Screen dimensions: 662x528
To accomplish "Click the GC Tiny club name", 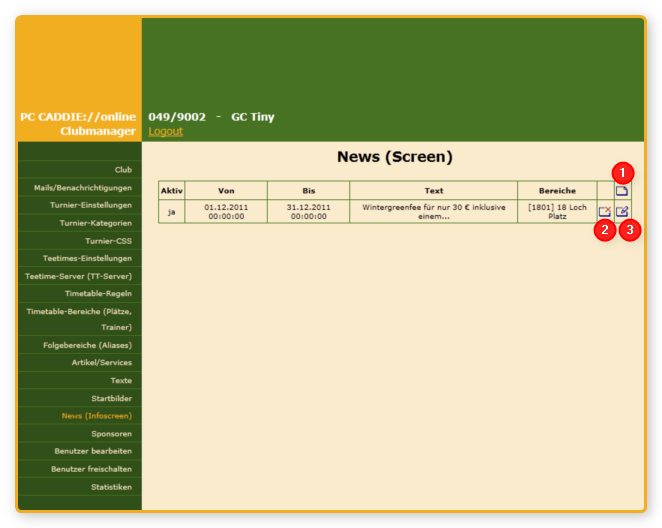I will (253, 117).
